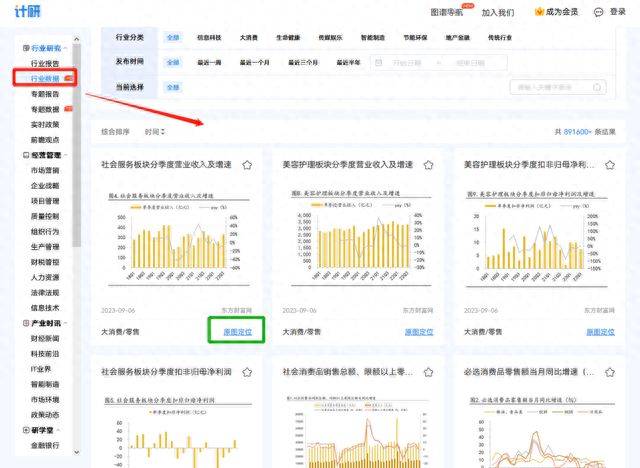Click the calendar icon in date range field
The height and width of the screenshot is (468, 640).
point(379,62)
